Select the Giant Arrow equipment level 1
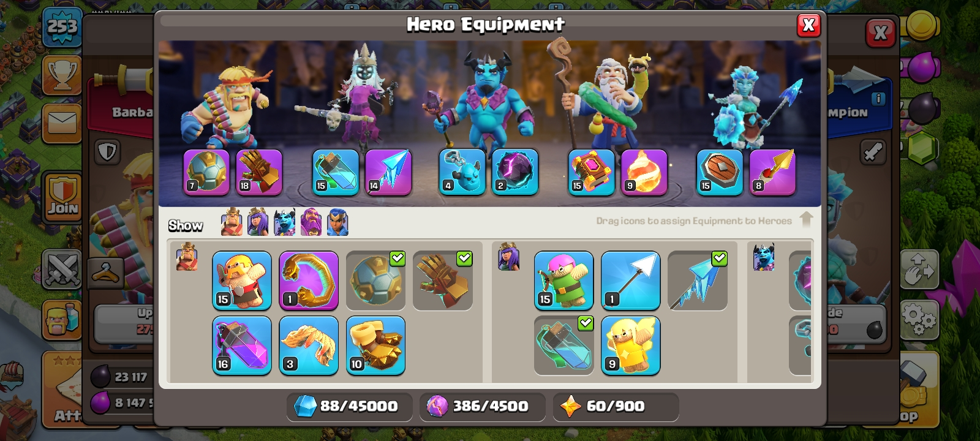The image size is (980, 441). [x=631, y=281]
